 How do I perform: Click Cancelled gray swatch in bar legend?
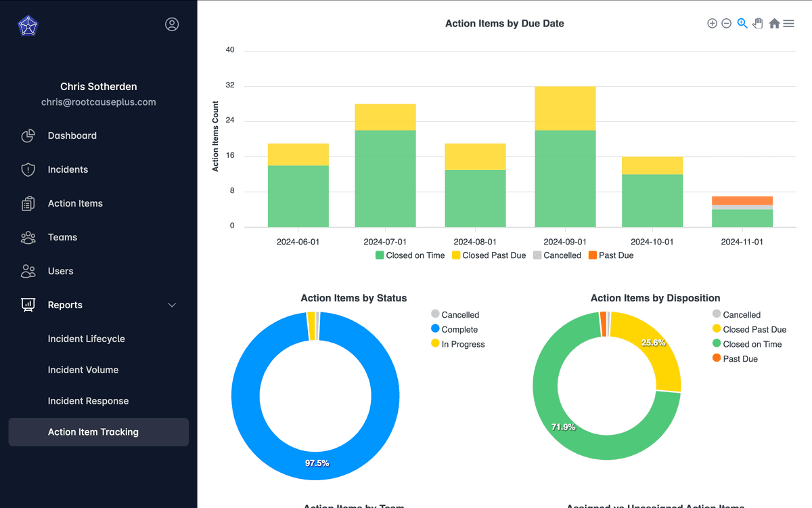pos(537,255)
